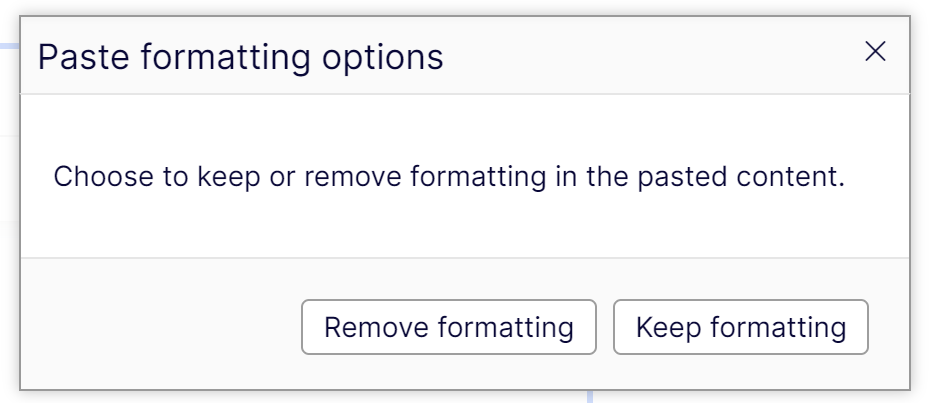Click the Paste formatting options title
Screen dimensions: 931x403
(x=240, y=57)
